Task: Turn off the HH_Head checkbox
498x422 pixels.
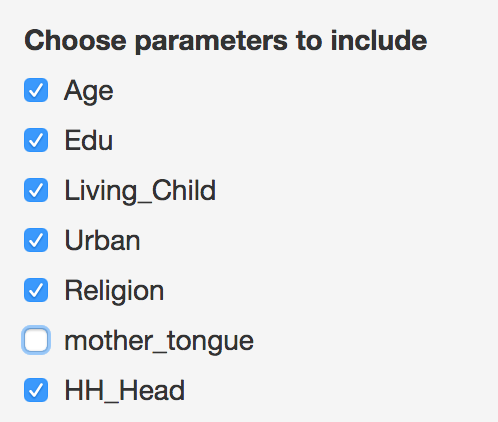Action: (36, 390)
